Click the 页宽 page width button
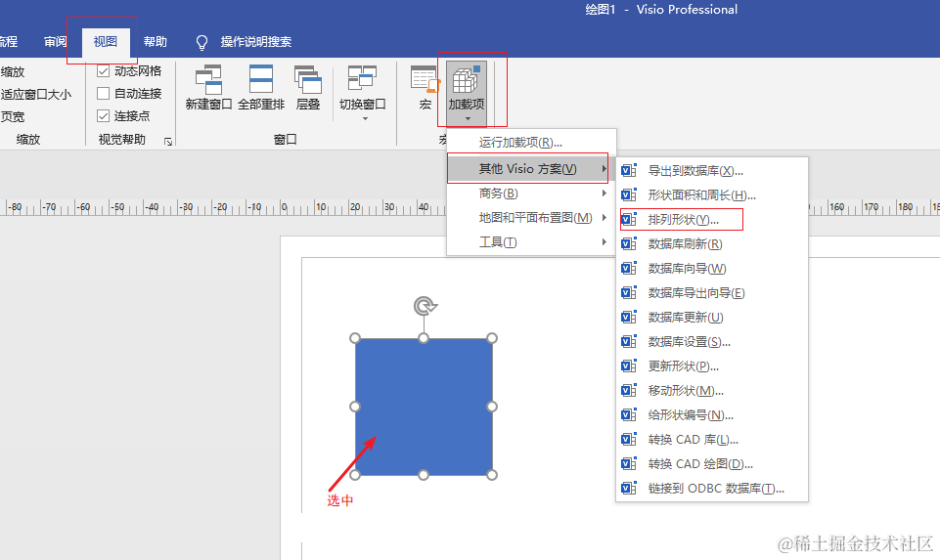This screenshot has width=940, height=560. [x=13, y=117]
